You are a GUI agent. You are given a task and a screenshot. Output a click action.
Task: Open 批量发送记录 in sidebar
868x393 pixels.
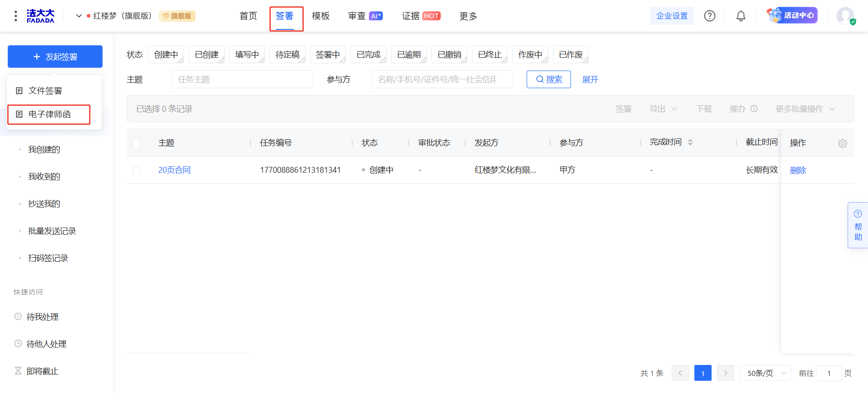(52, 231)
